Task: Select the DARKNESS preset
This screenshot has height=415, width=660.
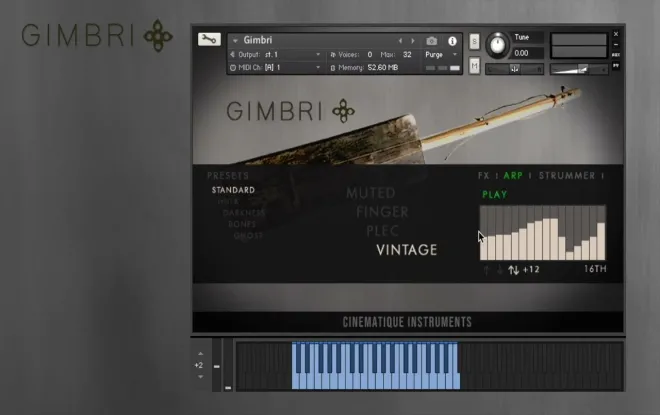Action: [244, 213]
